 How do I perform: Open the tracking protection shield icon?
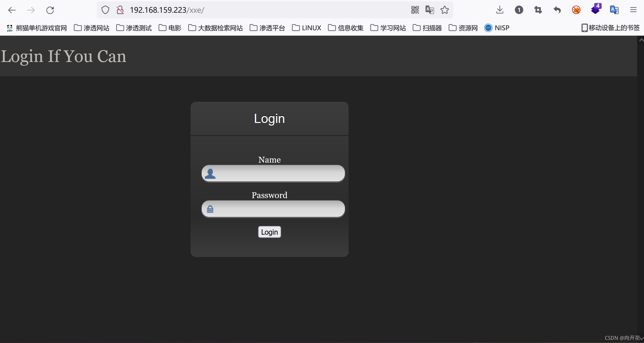[x=105, y=10]
